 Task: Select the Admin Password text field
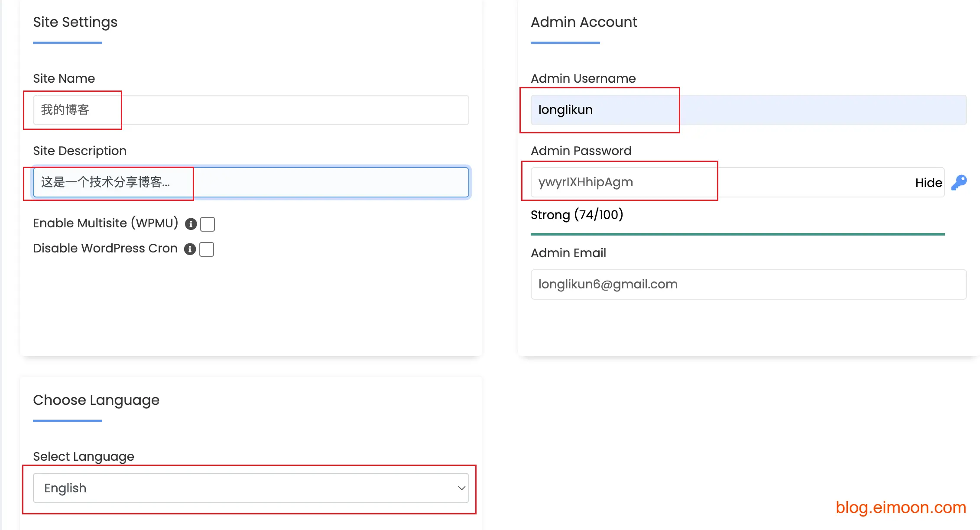coord(719,182)
